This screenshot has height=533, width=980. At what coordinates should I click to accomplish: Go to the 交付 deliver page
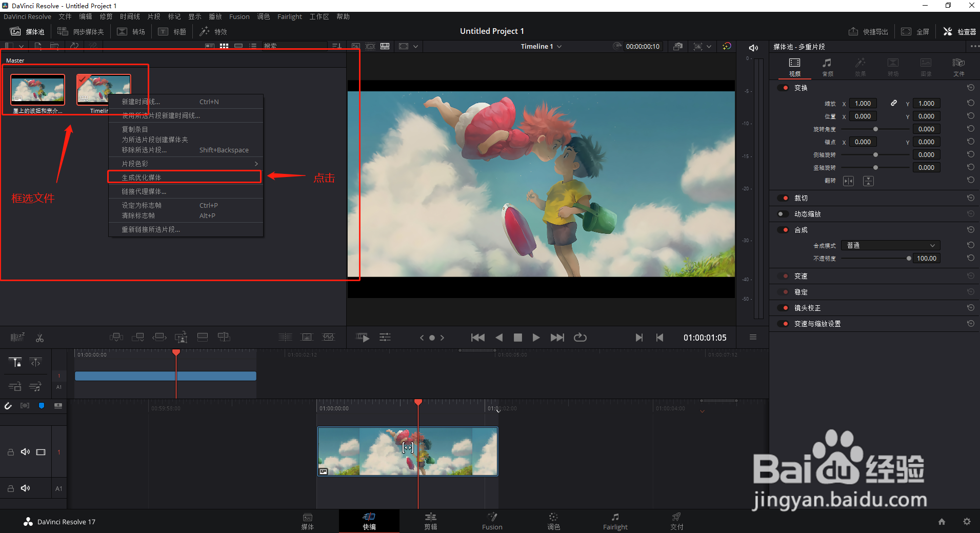pyautogui.click(x=676, y=521)
